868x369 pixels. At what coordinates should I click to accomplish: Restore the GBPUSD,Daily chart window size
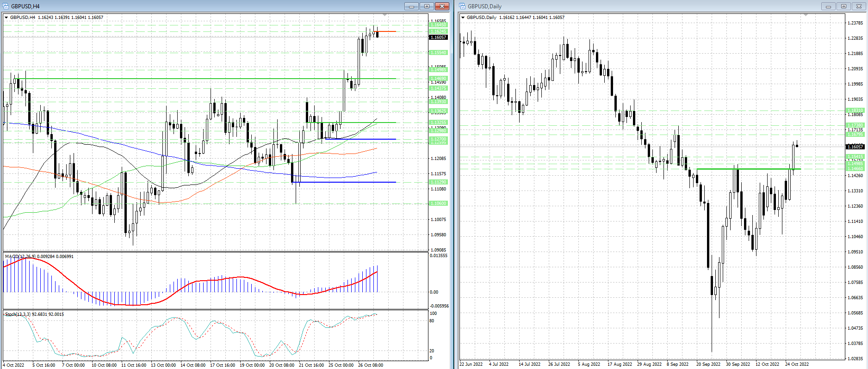(x=843, y=6)
